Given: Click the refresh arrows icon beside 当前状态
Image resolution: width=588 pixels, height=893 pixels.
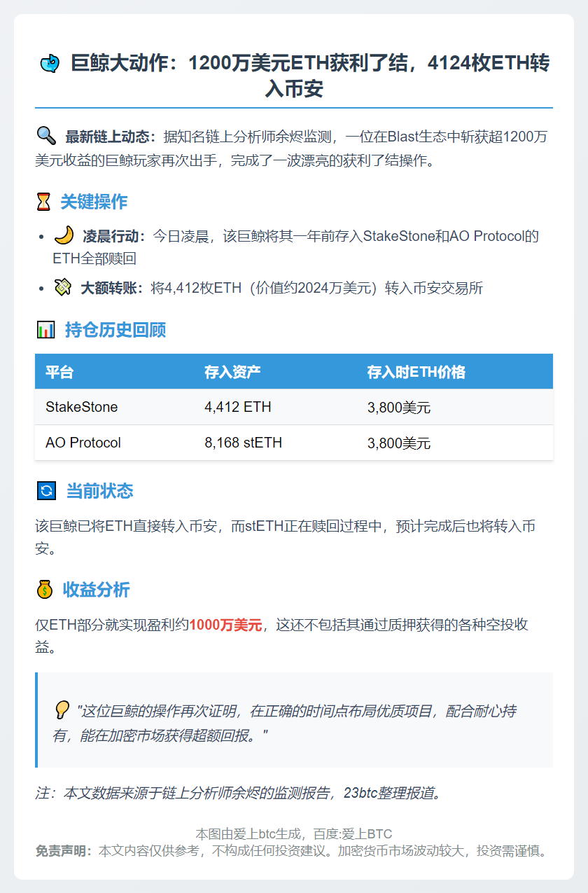Looking at the screenshot, I should [x=45, y=491].
